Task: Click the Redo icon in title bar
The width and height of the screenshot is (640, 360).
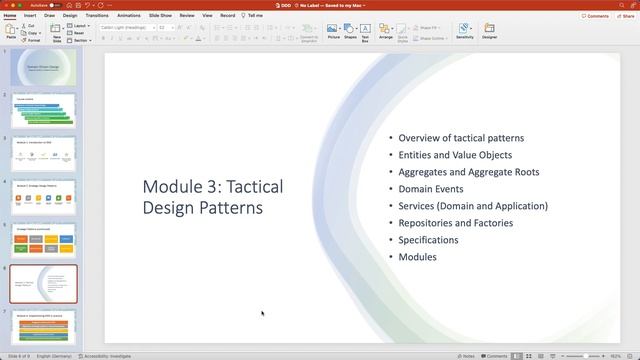Action: (x=100, y=5)
